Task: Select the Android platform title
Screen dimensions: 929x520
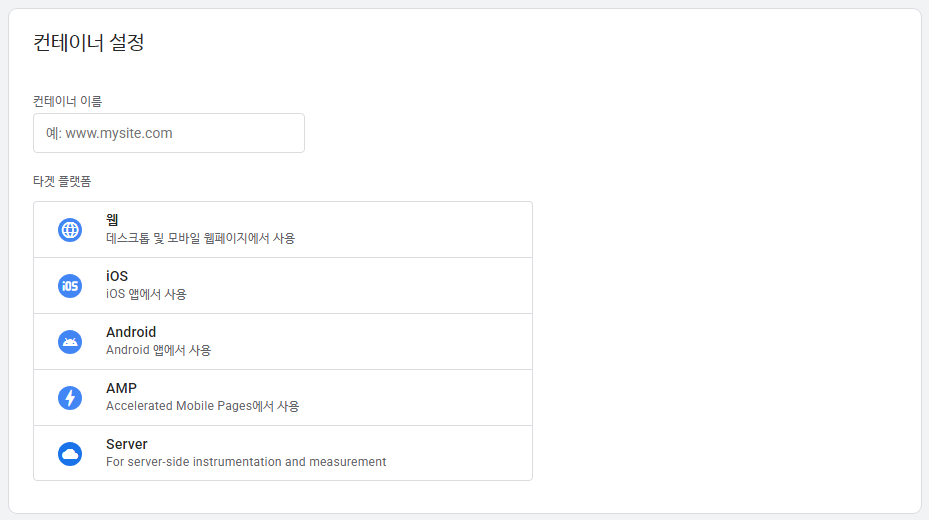Action: click(x=131, y=332)
